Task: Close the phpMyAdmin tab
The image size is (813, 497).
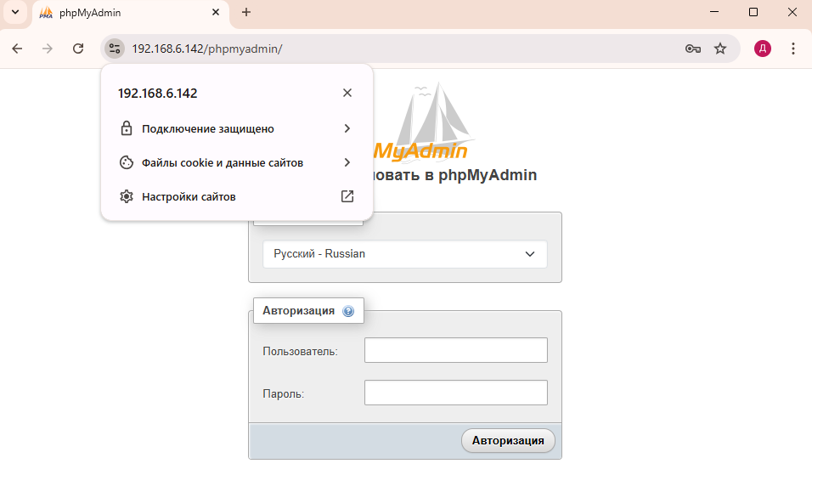Action: [x=216, y=12]
